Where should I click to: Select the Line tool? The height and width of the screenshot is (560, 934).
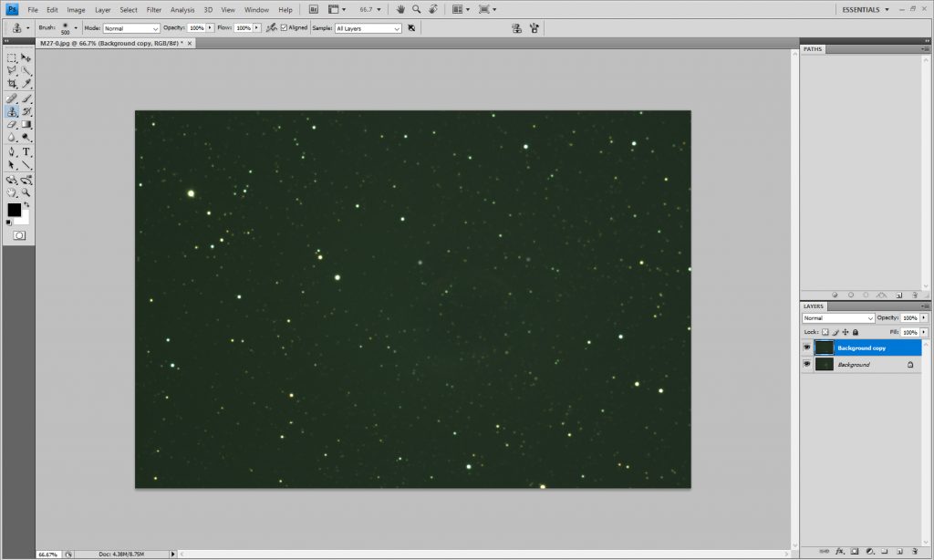26,165
